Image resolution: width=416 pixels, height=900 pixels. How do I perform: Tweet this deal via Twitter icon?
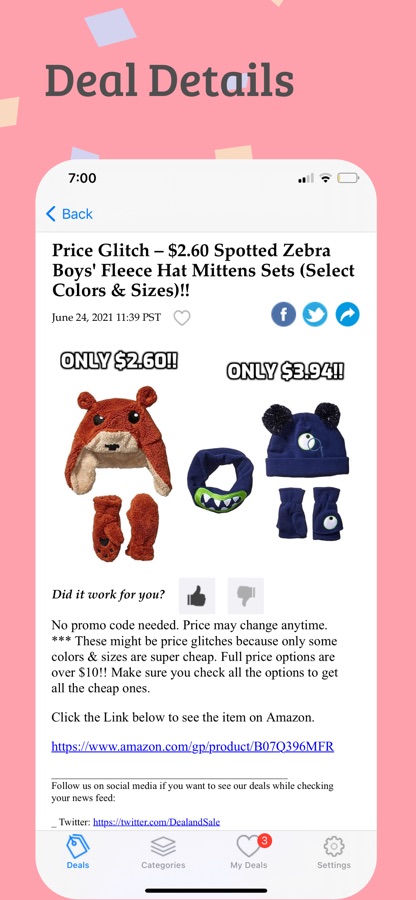coord(315,315)
